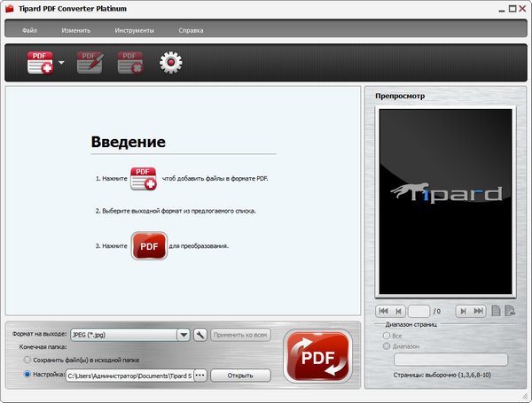Click the Препросмотр panel title
Viewport: 532px width, 403px height.
tap(400, 96)
